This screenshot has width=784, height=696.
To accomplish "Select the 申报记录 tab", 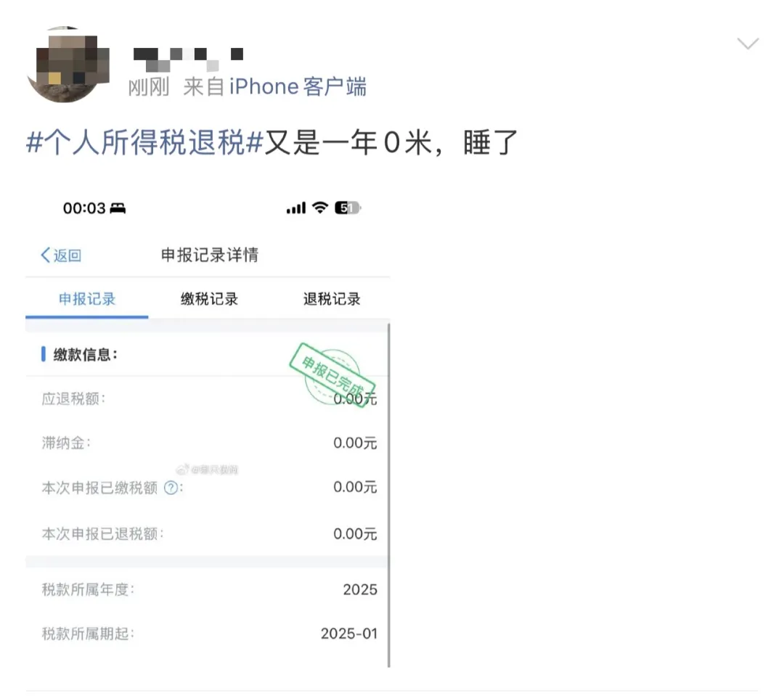I will pyautogui.click(x=87, y=299).
